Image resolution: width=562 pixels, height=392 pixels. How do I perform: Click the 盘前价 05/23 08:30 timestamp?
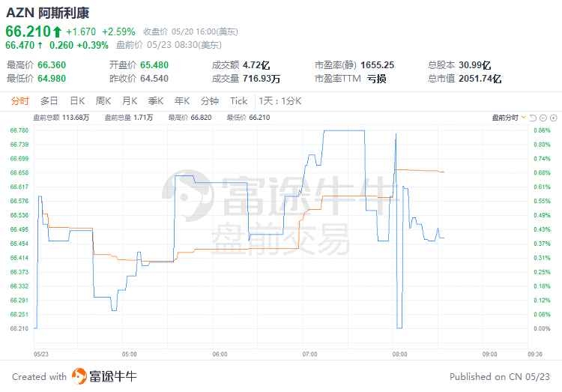click(x=169, y=45)
